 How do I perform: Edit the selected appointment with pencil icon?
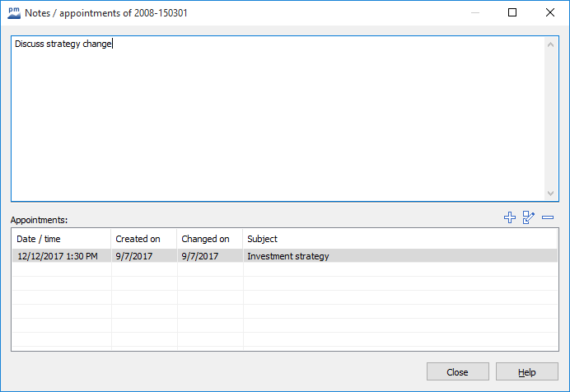529,218
